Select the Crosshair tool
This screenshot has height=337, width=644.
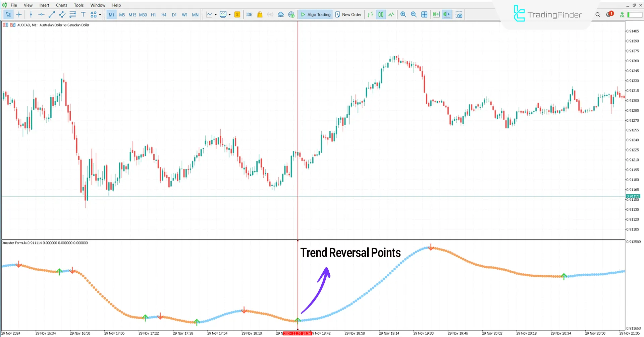[x=19, y=14]
